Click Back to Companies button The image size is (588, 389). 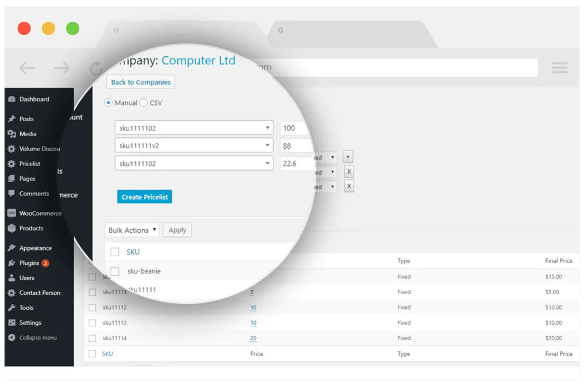(141, 82)
